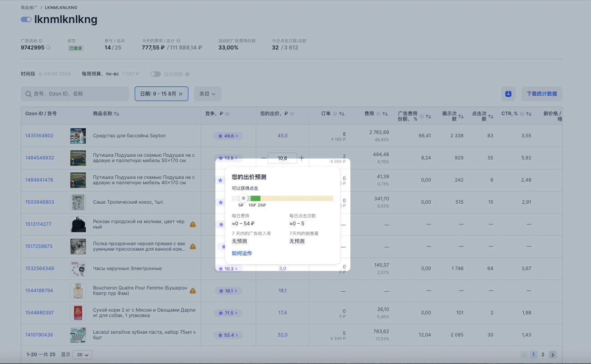
Task: Sort by impressions column
Action: [461, 117]
